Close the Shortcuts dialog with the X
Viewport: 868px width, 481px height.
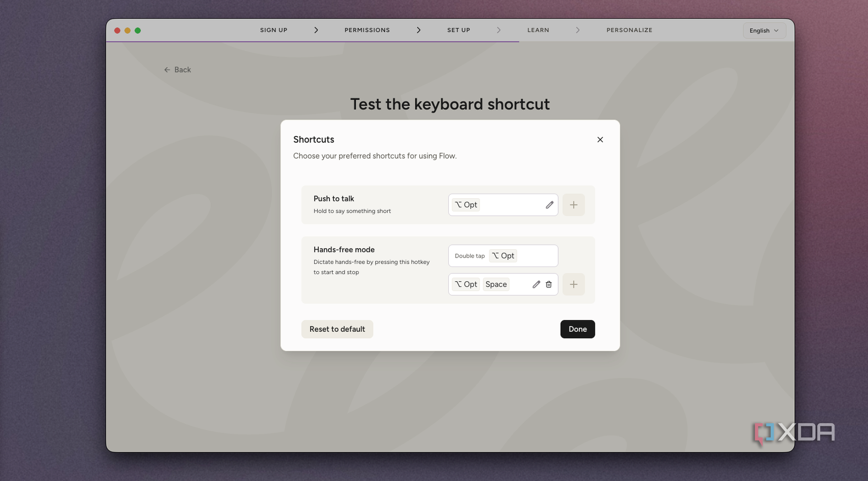point(600,139)
